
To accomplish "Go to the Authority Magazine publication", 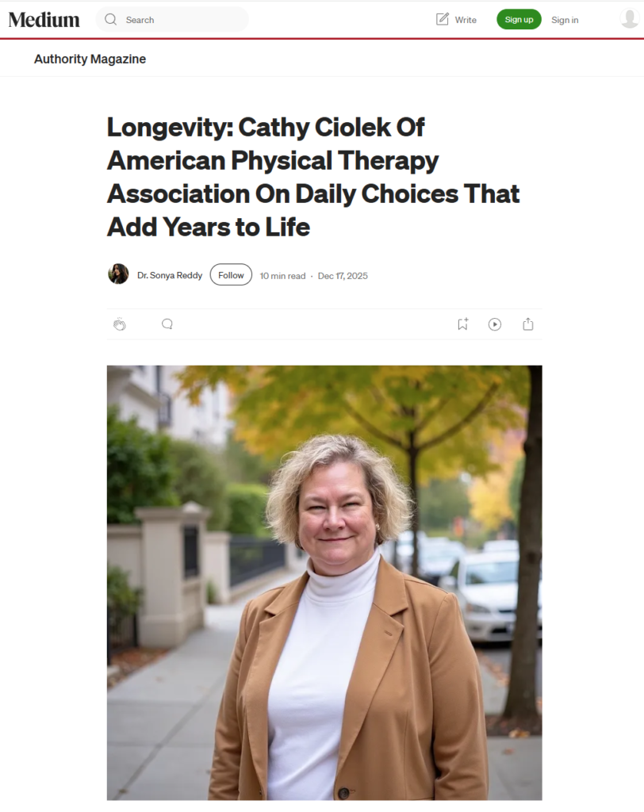I will click(90, 59).
